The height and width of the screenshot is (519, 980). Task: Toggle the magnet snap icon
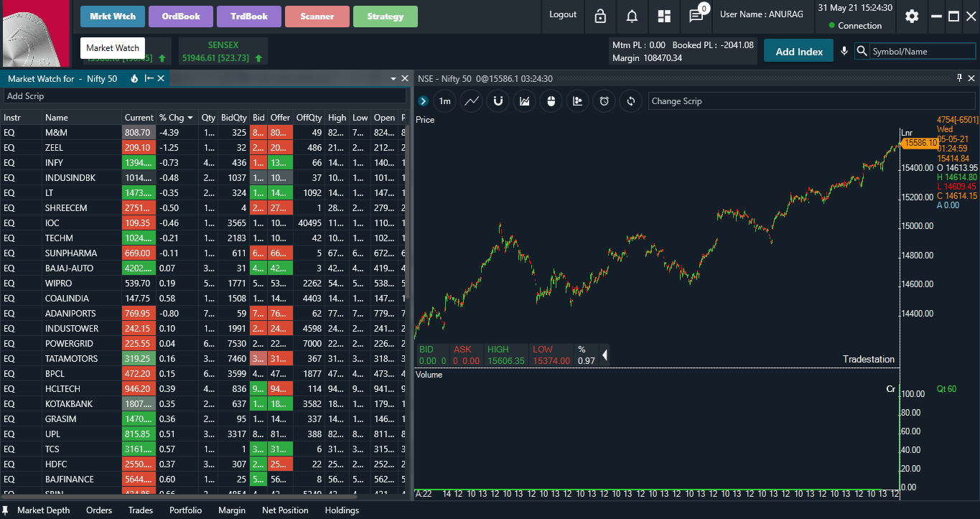(x=498, y=101)
